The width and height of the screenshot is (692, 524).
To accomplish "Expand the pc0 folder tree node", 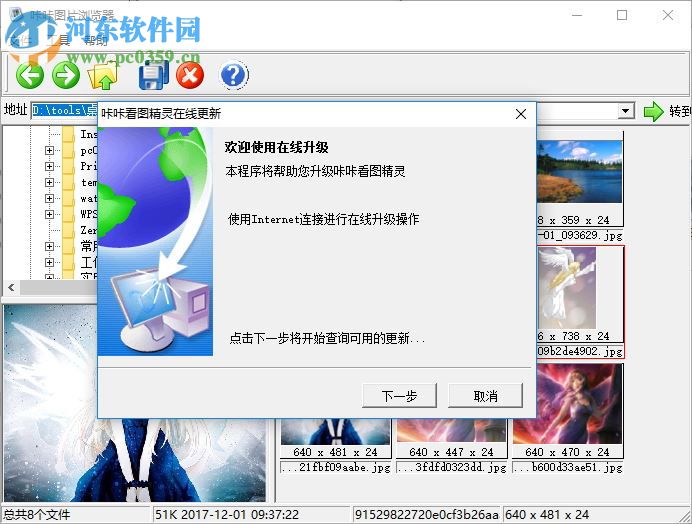I will coord(49,151).
